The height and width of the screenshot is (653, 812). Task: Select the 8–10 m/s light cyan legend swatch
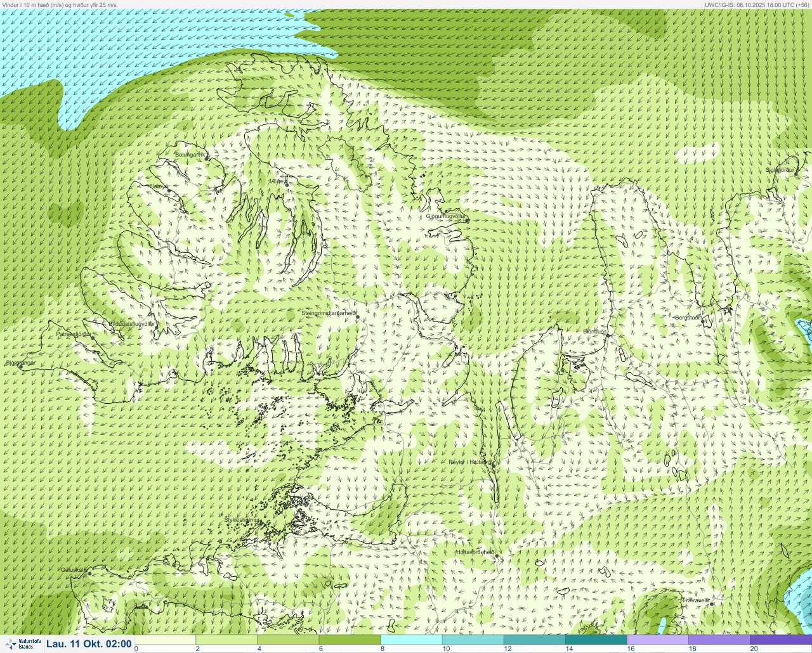pyautogui.click(x=411, y=640)
